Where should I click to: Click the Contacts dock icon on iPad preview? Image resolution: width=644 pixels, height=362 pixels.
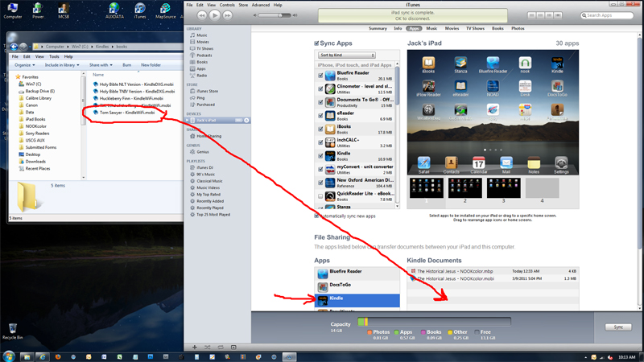point(451,162)
